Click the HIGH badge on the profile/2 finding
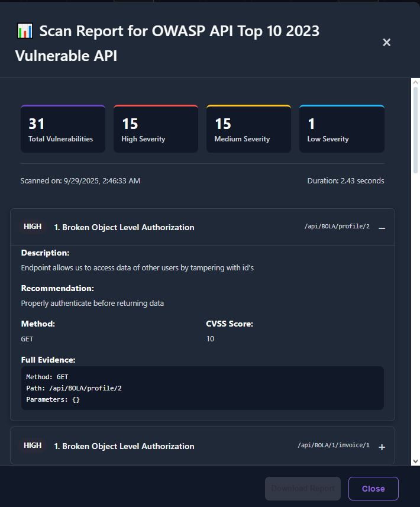420x507 pixels. [33, 227]
